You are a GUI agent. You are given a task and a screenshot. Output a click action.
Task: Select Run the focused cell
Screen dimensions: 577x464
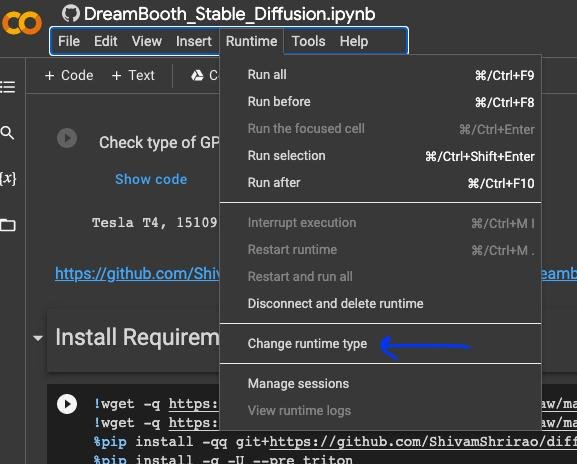click(380, 129)
